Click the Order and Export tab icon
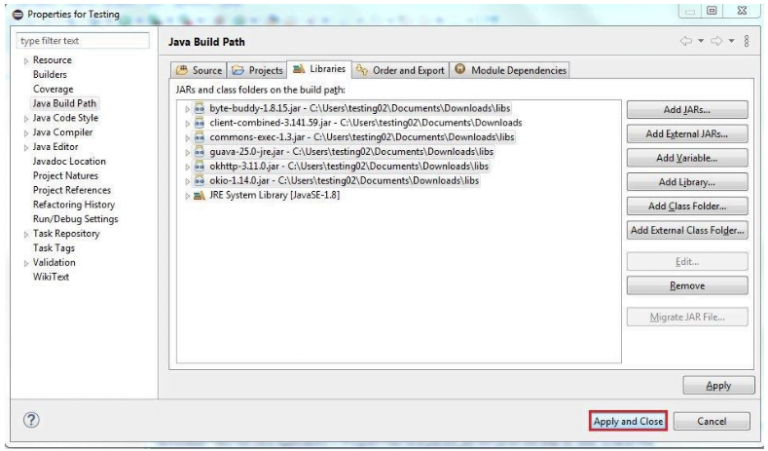 361,70
